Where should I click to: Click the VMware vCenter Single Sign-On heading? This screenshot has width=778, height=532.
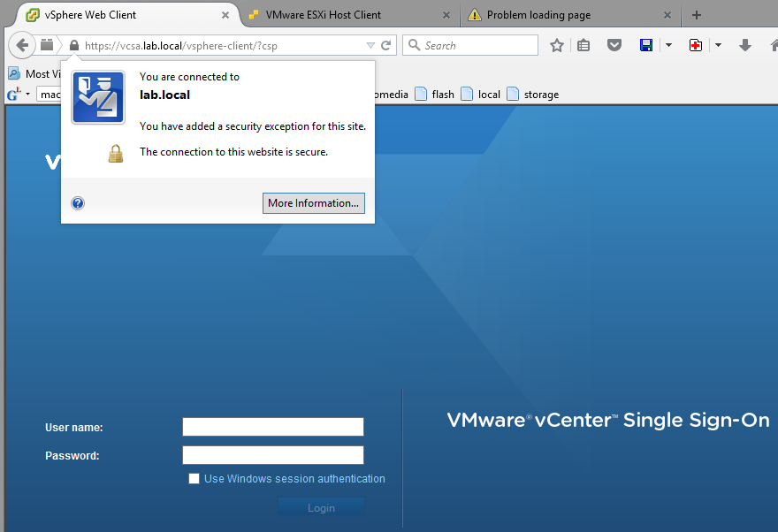click(x=608, y=420)
